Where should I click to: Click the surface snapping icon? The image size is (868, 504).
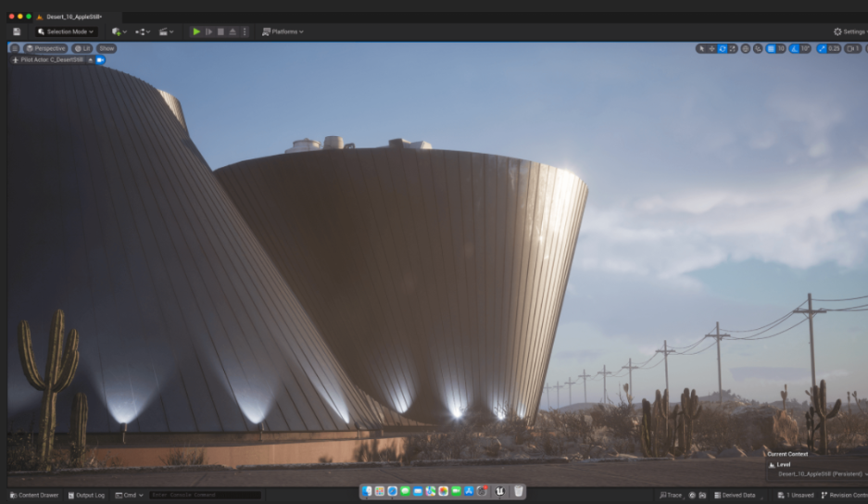[x=758, y=48]
